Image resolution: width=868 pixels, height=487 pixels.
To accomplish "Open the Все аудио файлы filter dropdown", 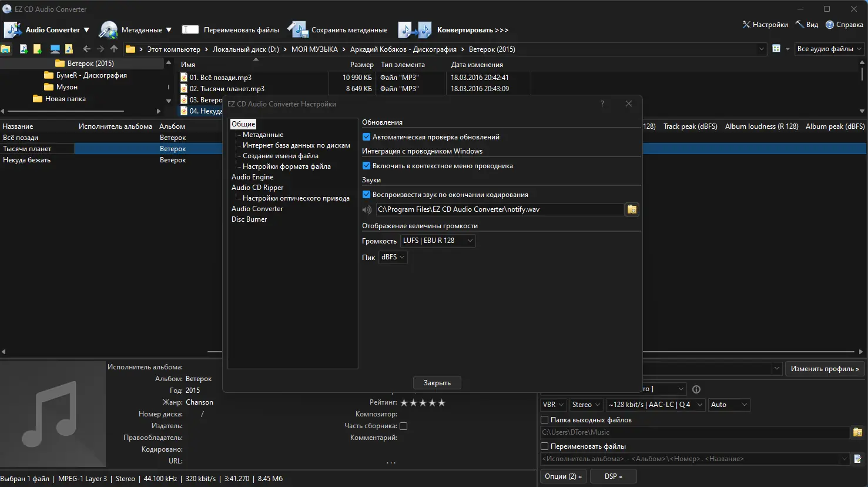I will pyautogui.click(x=829, y=49).
